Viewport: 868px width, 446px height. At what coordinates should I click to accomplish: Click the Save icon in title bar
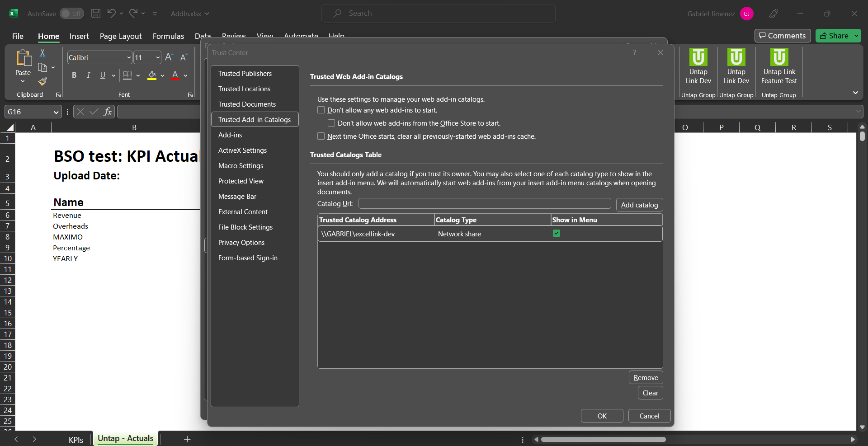[x=96, y=14]
